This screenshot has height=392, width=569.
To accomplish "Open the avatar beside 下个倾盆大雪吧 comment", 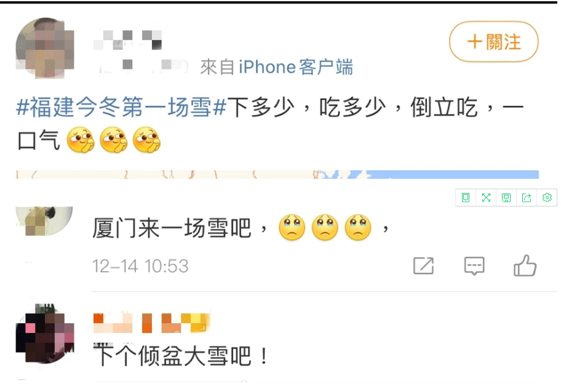I will (45, 334).
